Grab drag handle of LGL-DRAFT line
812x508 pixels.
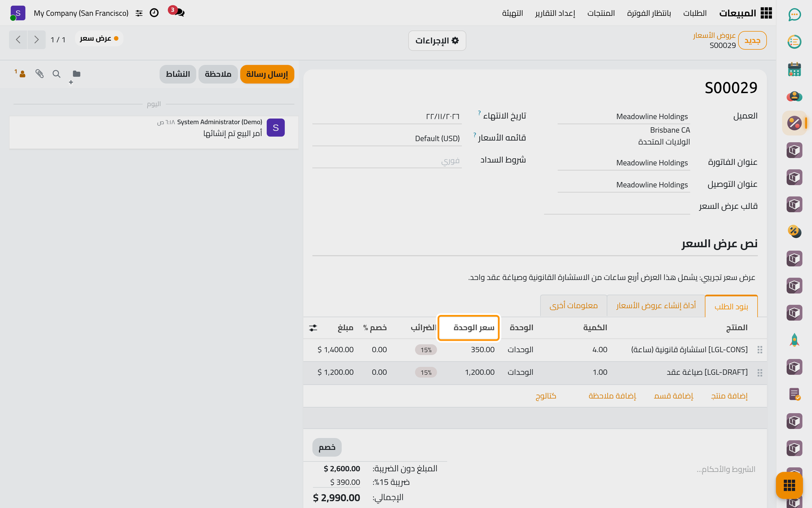pos(760,373)
